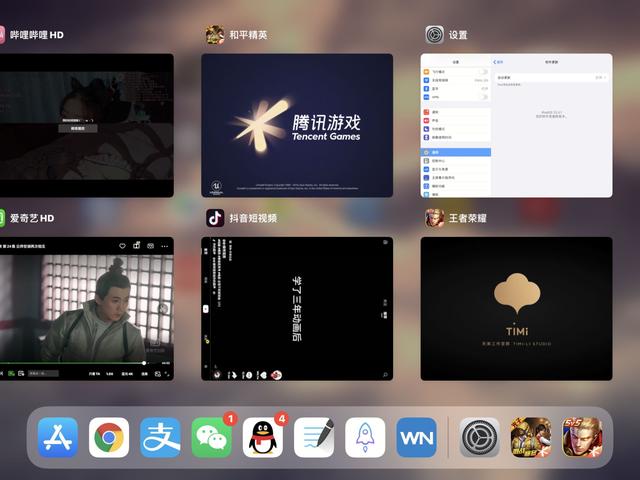Tap the 王者荣耀 icon above its card
Image resolution: width=640 pixels, height=480 pixels.
434,218
